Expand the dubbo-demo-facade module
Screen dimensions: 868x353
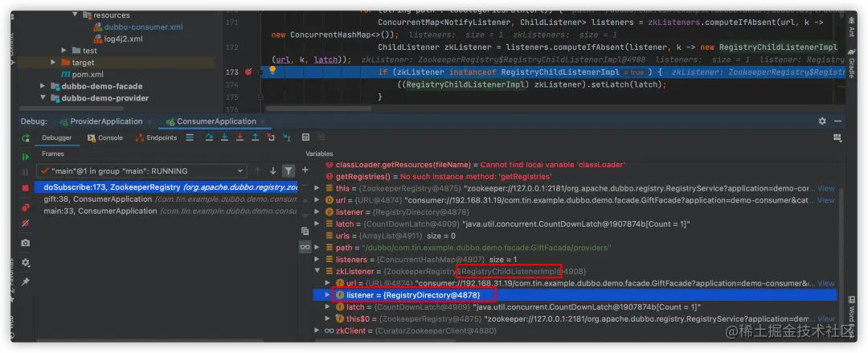pos(43,86)
